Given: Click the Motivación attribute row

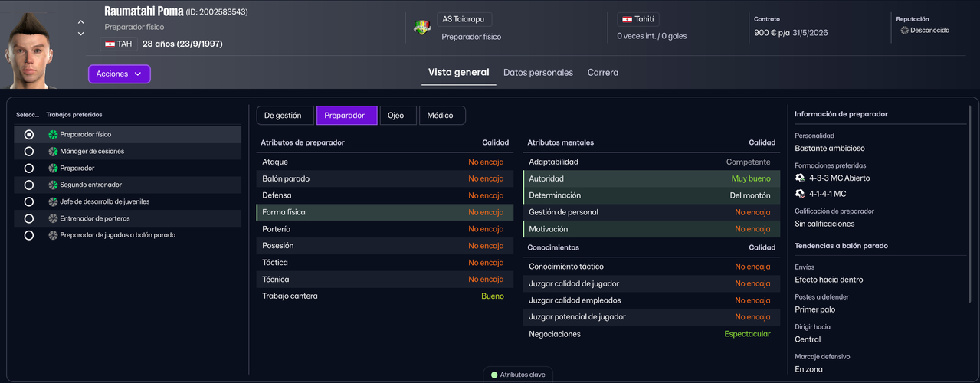Looking at the screenshot, I should pos(651,229).
